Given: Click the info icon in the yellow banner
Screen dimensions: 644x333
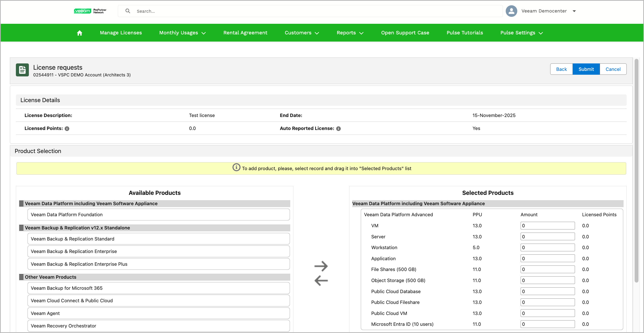Looking at the screenshot, I should [236, 168].
